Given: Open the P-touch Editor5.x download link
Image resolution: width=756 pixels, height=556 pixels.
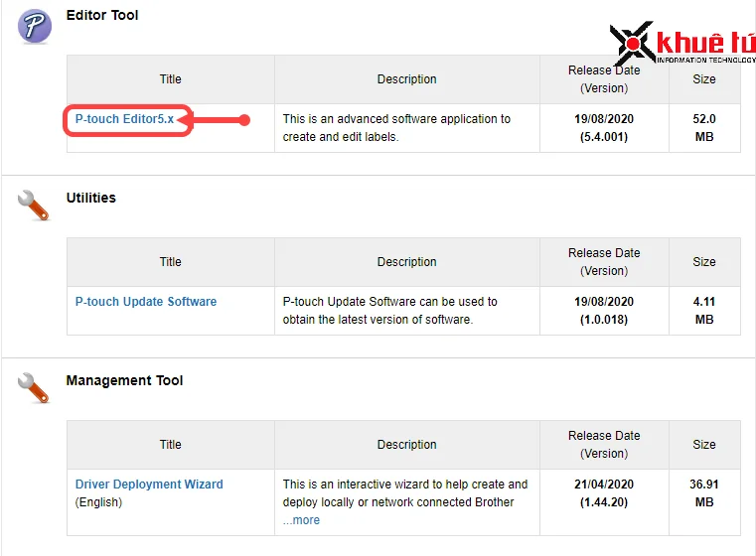Looking at the screenshot, I should (x=124, y=119).
